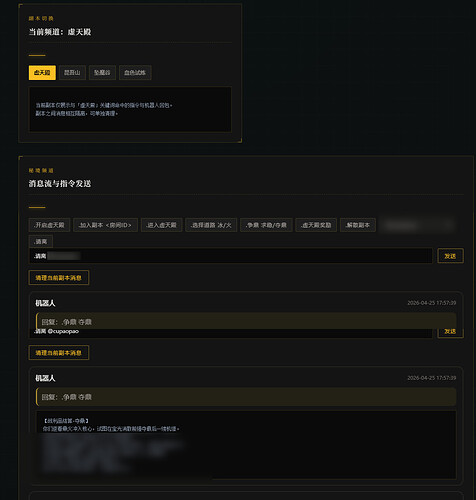Click the dungeon description text about 虚天殿 messages
Viewport: 476px width, 500px height.
tap(104, 109)
